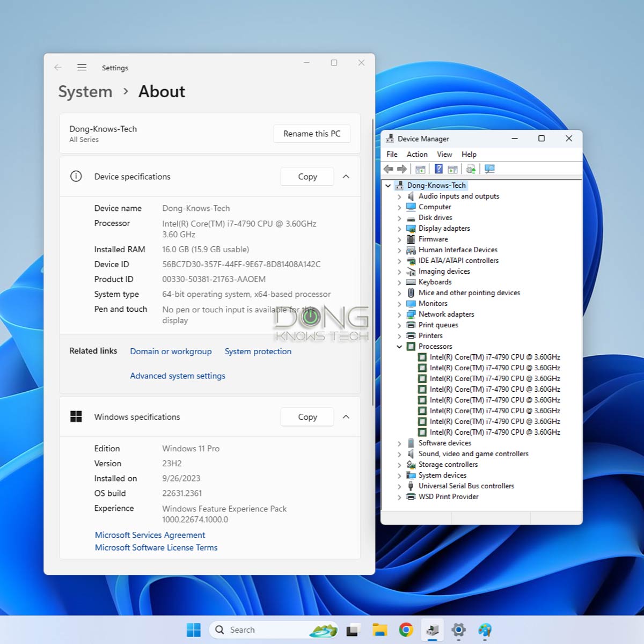
Task: Click the Product ID value 00330-50381-21763-AAOEM
Action: pyautogui.click(x=214, y=280)
